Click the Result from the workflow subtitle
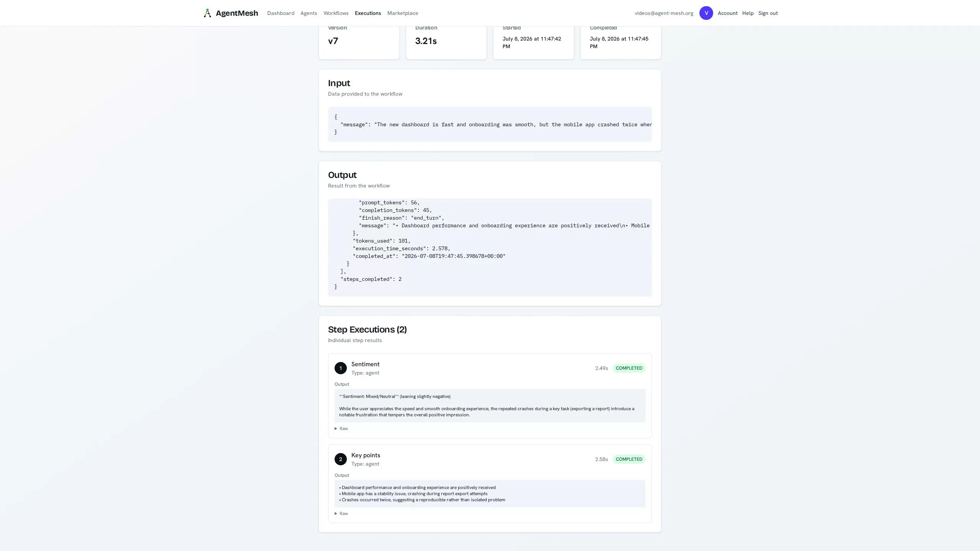Image resolution: width=980 pixels, height=551 pixels. 359,186
